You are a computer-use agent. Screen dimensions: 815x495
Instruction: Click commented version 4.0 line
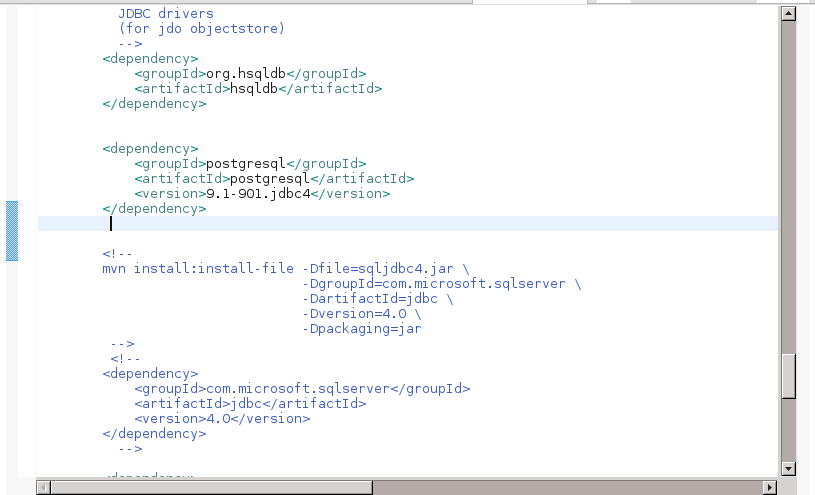point(222,419)
